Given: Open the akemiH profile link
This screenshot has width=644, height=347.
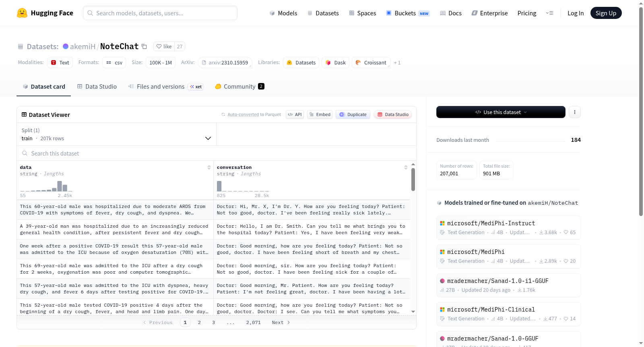Looking at the screenshot, I should coord(83,46).
